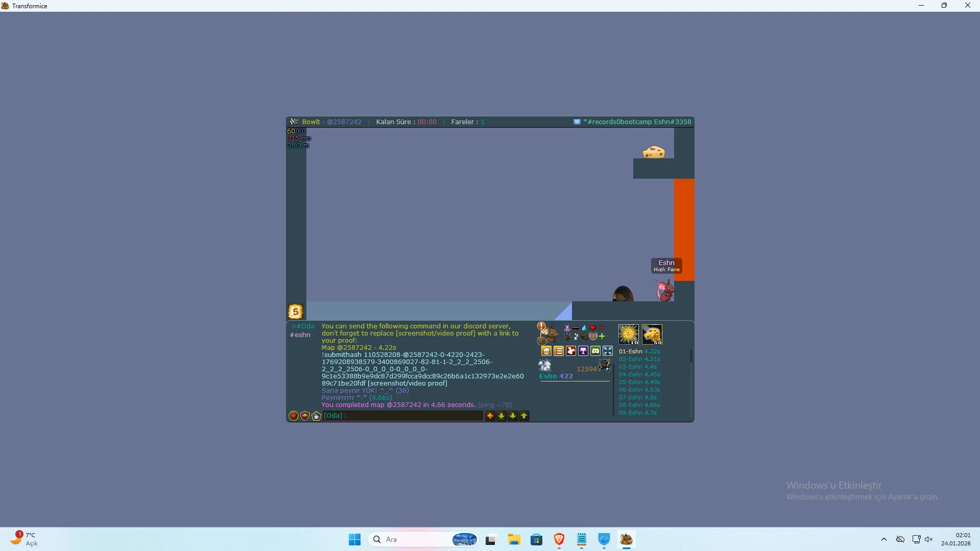Viewport: 980px width, 551px height.
Task: Click the "Map @2587242 - 4.22s" chat line
Action: coord(359,348)
